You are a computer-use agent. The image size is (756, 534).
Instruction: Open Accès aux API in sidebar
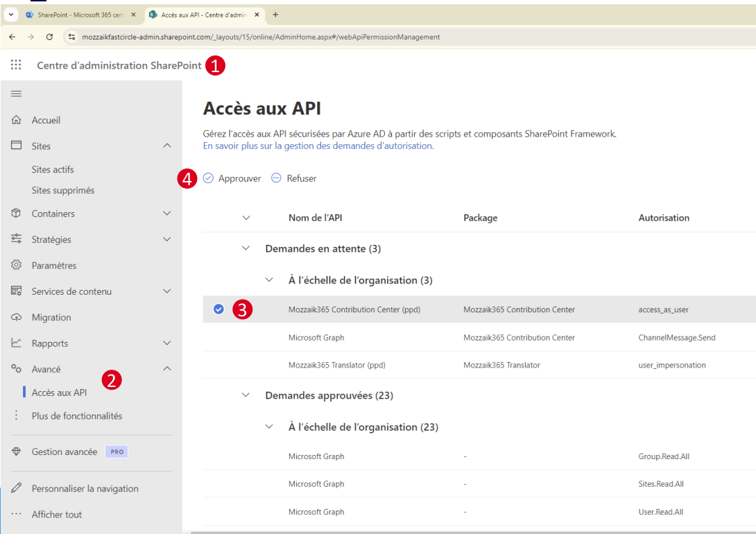coord(60,393)
